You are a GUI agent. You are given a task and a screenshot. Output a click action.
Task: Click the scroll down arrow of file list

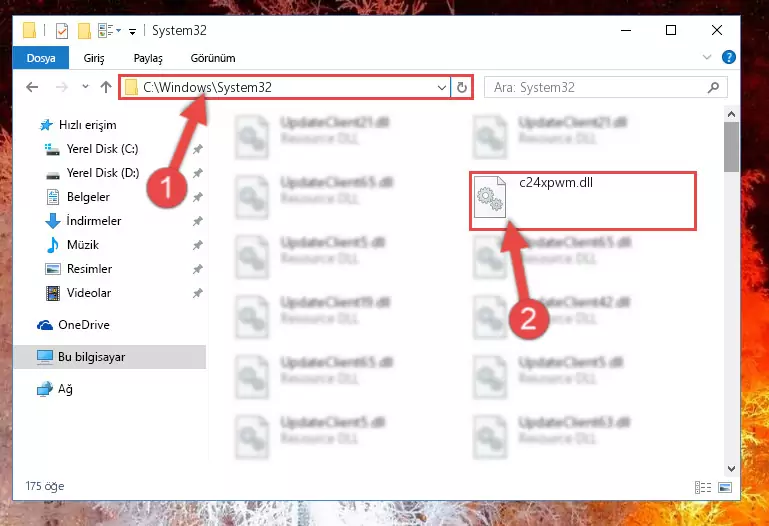[x=731, y=469]
